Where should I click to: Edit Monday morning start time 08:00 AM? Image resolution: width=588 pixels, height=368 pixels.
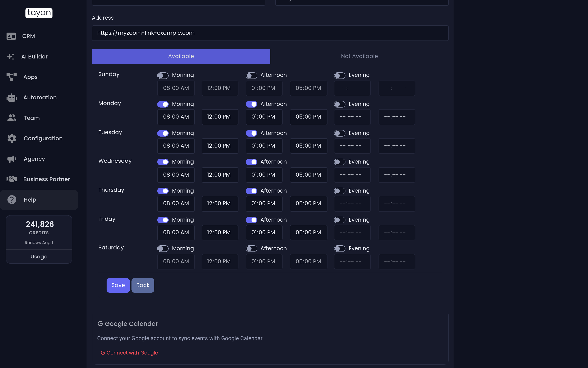[x=176, y=117]
